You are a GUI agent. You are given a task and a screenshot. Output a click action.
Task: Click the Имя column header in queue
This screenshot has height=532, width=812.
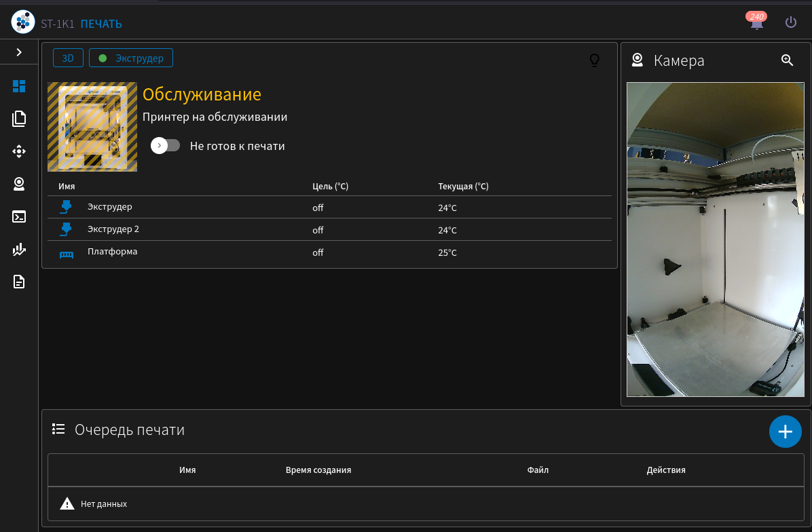(x=187, y=470)
